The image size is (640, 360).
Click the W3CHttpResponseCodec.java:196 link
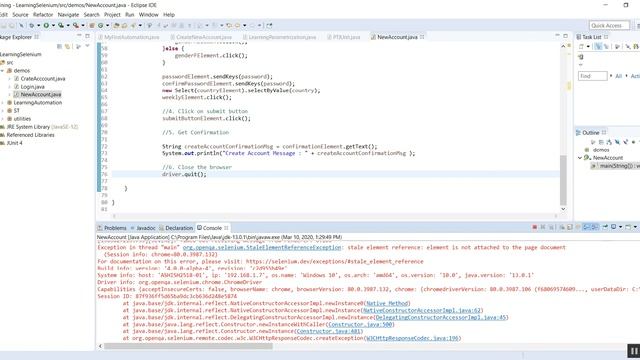tap(412, 338)
